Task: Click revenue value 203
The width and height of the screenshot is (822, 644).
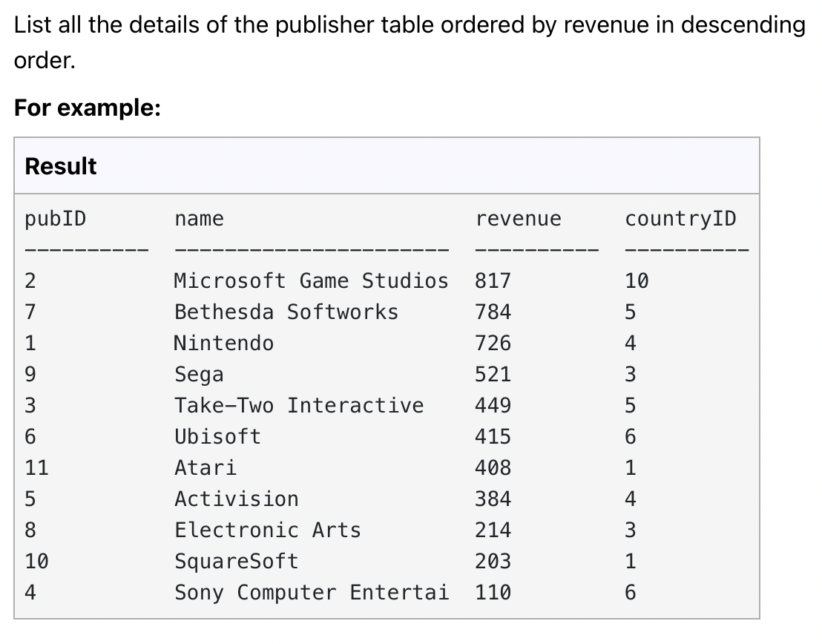Action: pos(493,561)
